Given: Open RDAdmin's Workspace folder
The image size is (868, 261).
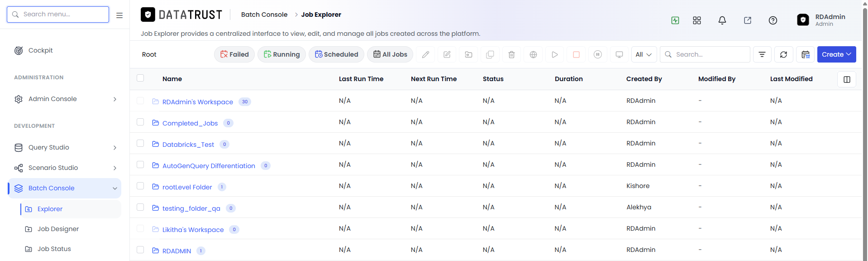Looking at the screenshot, I should click(198, 102).
